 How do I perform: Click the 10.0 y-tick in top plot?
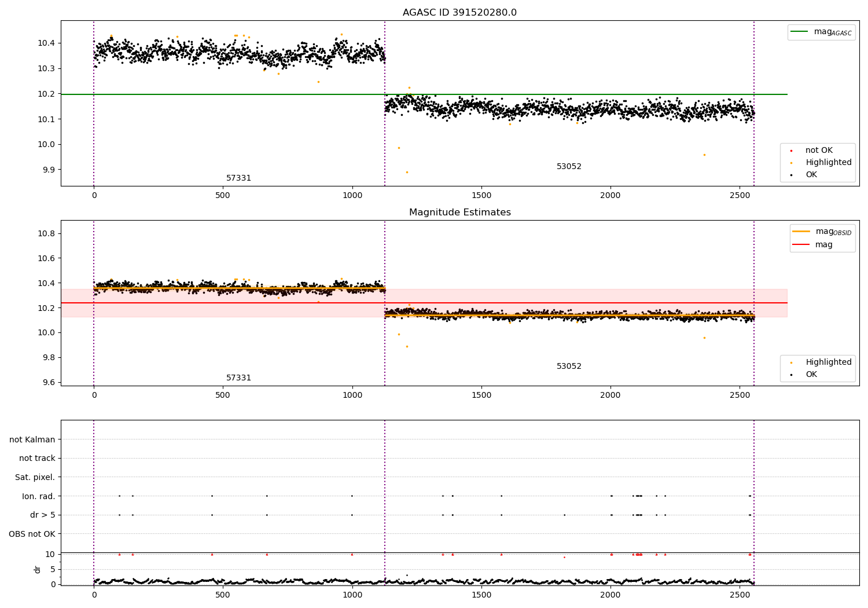pos(46,145)
